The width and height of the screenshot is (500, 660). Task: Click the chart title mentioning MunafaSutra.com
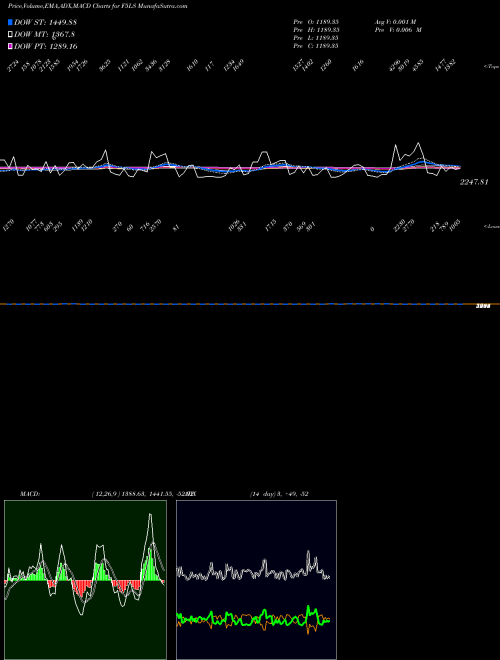[x=98, y=6]
